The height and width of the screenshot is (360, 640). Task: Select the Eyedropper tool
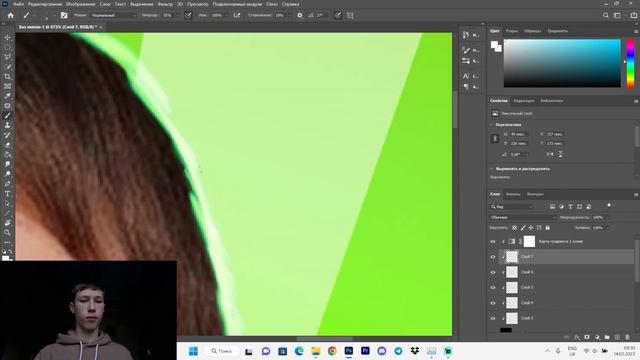tap(7, 96)
